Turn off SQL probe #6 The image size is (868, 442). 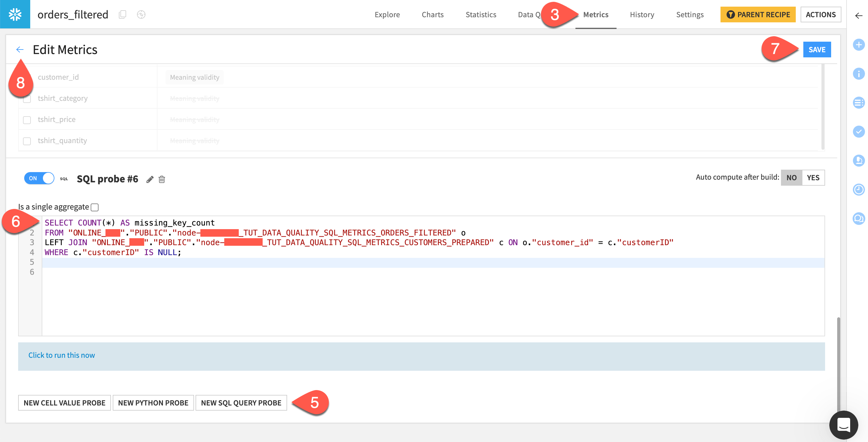click(x=39, y=178)
